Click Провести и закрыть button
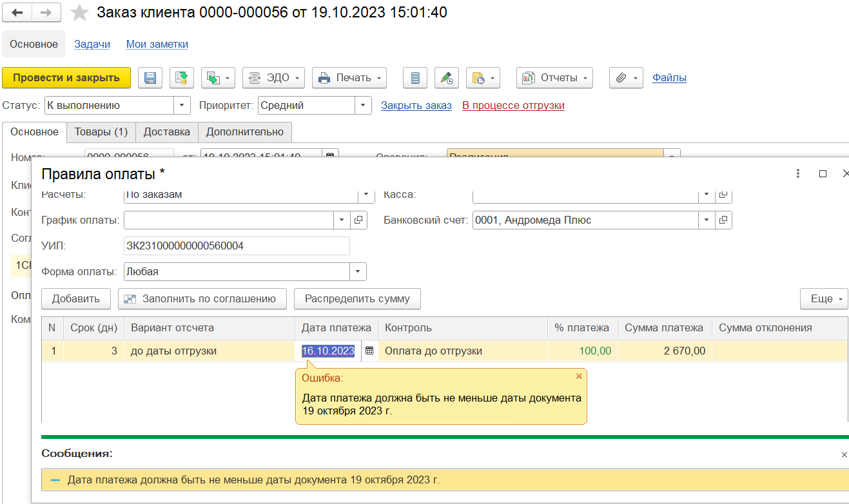Image resolution: width=849 pixels, height=504 pixels. [x=66, y=78]
